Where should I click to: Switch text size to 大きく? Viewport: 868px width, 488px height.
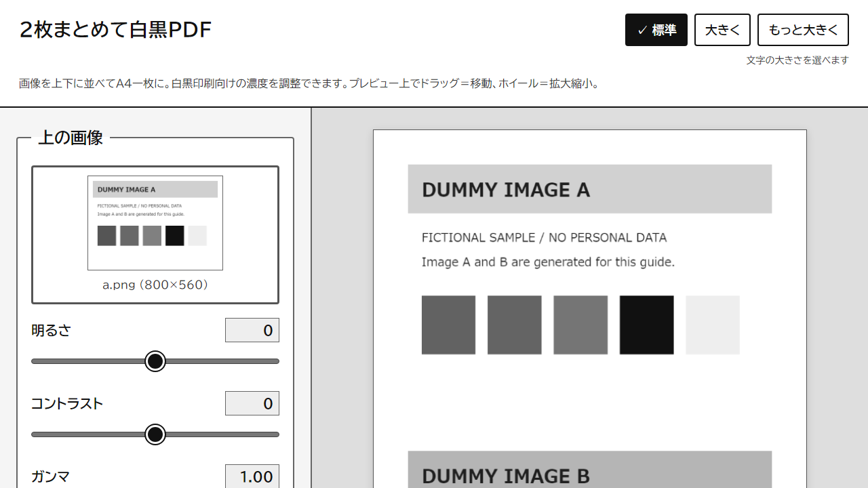722,30
